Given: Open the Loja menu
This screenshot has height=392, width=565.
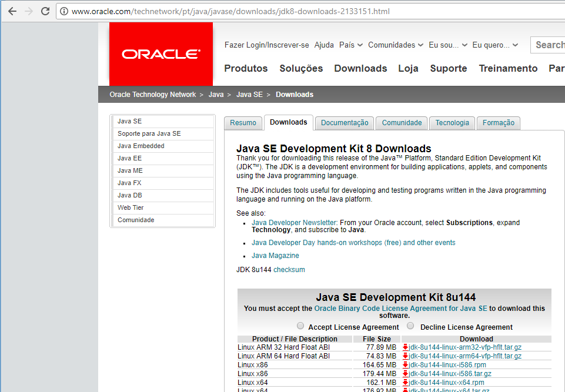Looking at the screenshot, I should [x=408, y=68].
